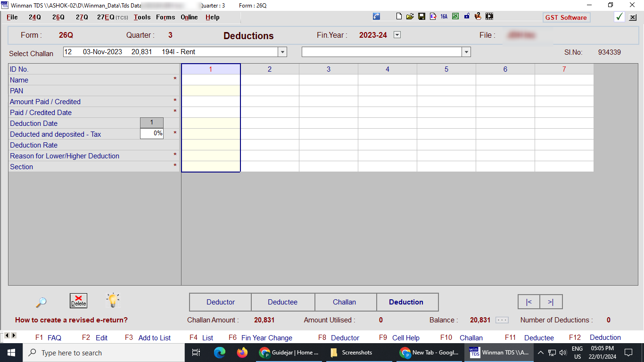Click the 0% deduction rate field
This screenshot has width=644, height=362.
152,134
